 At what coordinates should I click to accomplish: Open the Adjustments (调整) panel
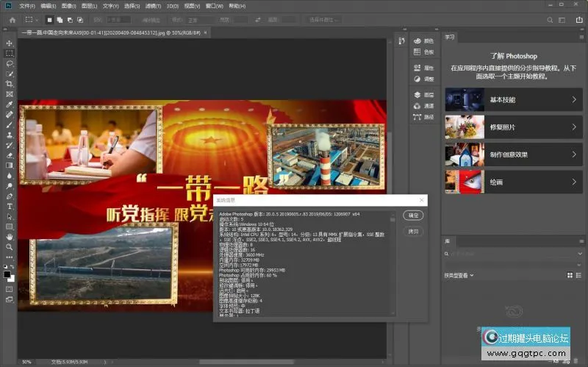(x=424, y=79)
